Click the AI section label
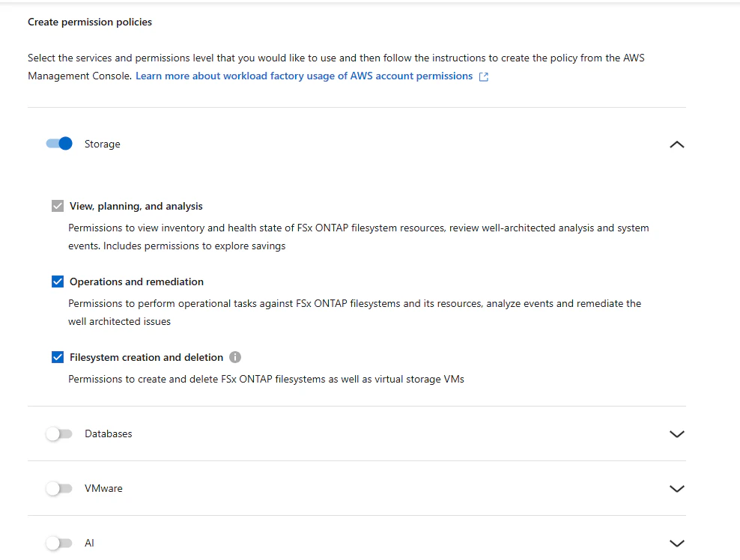The height and width of the screenshot is (560, 740). 89,543
